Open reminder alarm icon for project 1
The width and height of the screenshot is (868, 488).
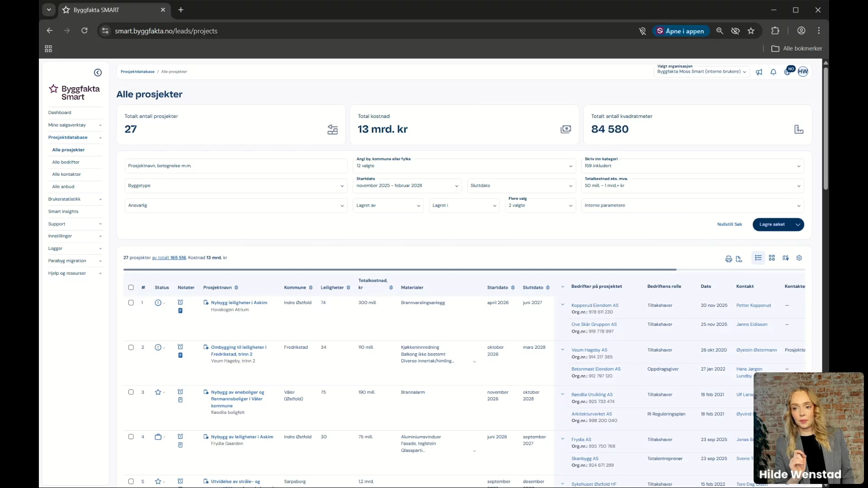pyautogui.click(x=180, y=302)
